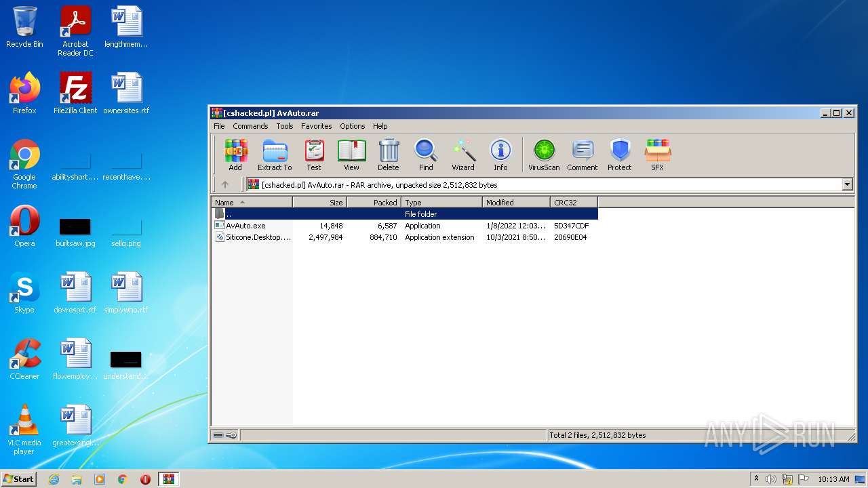Click the 10:13 AM clock

(833, 479)
